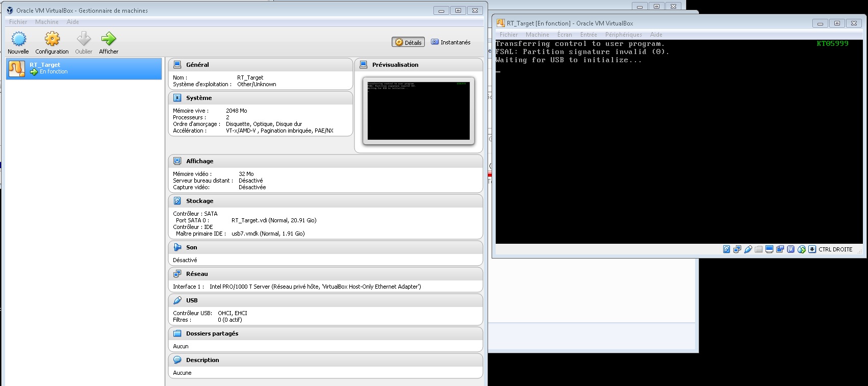This screenshot has height=386, width=868.
Task: Click the Oublier arrow icon
Action: pos(84,39)
